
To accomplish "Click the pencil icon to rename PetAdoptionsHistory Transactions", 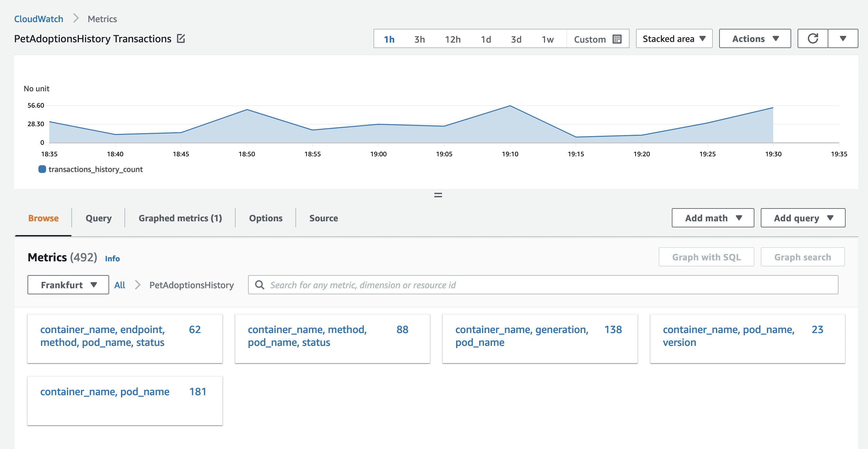I will pyautogui.click(x=181, y=38).
